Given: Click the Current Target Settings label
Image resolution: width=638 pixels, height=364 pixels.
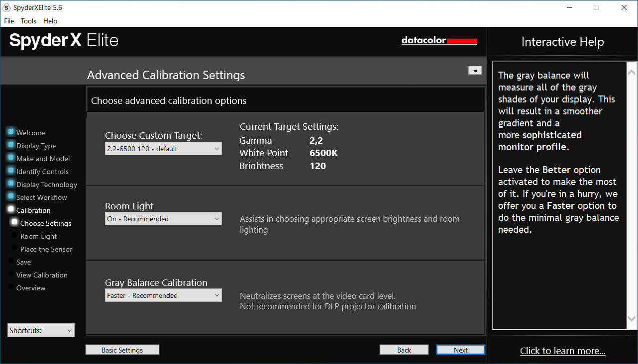Looking at the screenshot, I should (x=289, y=127).
